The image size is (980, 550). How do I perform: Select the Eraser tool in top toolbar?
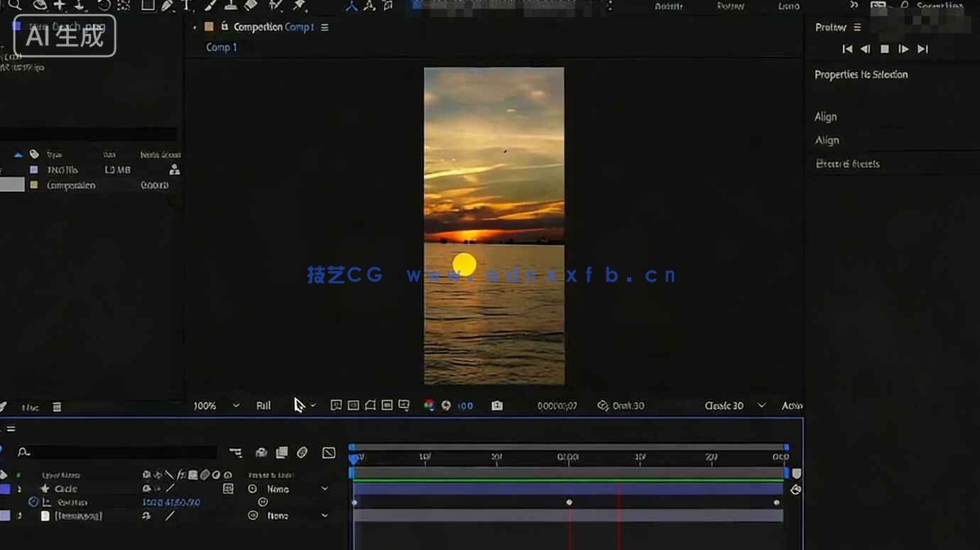coord(250,5)
